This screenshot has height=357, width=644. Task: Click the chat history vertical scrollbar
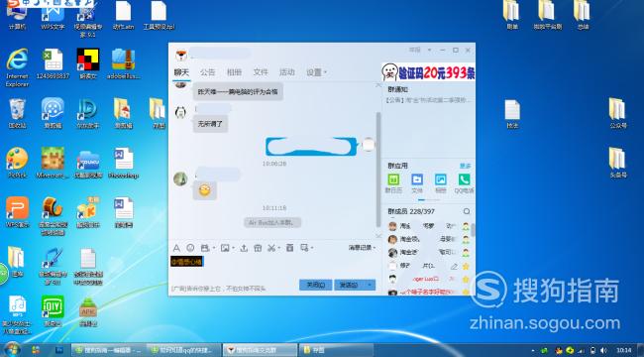click(378, 169)
